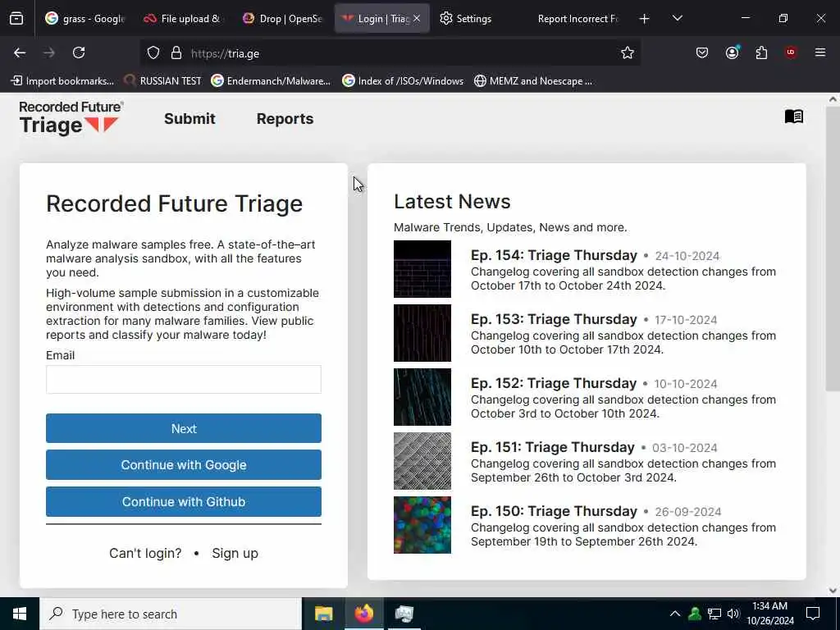
Task: Close the Login Triage tab
Action: pyautogui.click(x=417, y=19)
